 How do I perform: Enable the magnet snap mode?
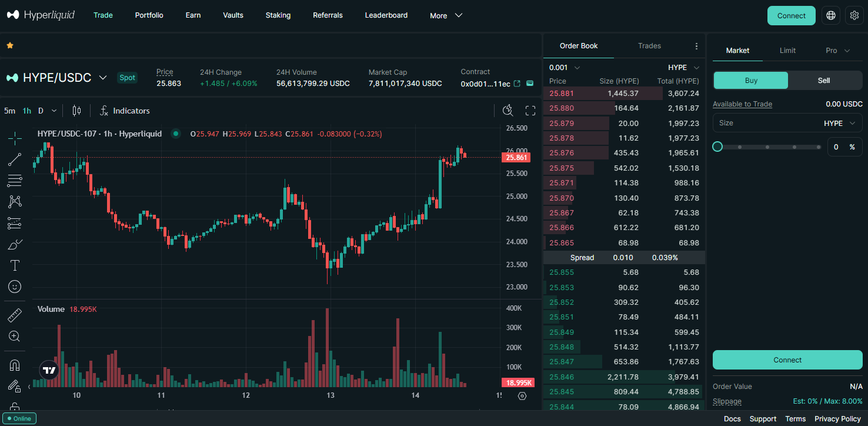[15, 365]
